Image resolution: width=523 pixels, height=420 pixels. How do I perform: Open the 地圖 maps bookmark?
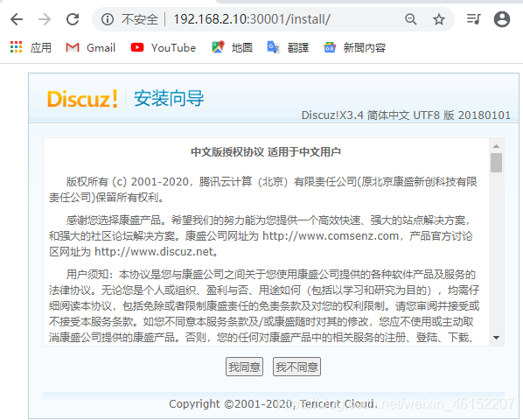(x=232, y=47)
